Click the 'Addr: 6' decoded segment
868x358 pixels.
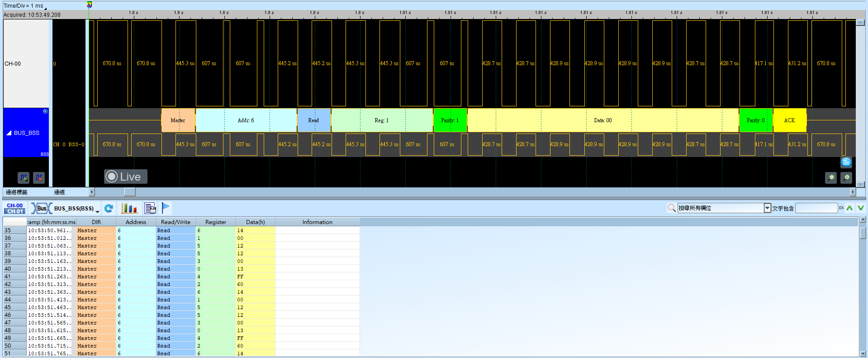pyautogui.click(x=246, y=120)
